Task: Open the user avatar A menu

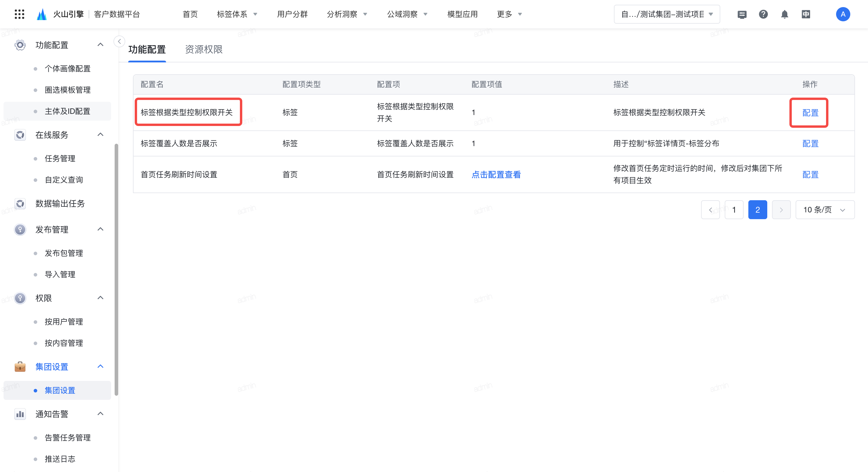Action: [843, 14]
